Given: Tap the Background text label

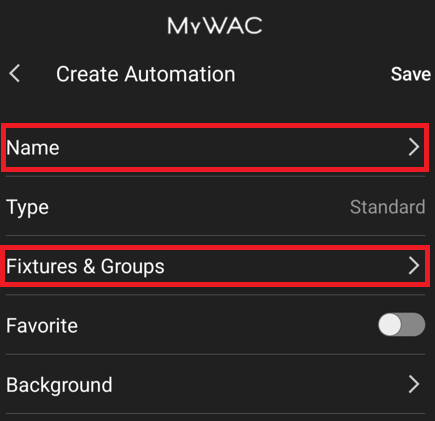Looking at the screenshot, I should (59, 385).
